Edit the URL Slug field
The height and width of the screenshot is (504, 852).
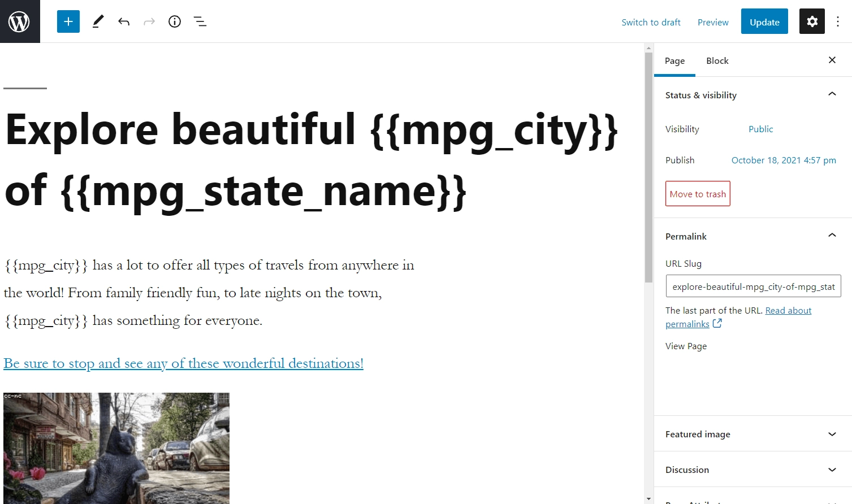point(753,286)
